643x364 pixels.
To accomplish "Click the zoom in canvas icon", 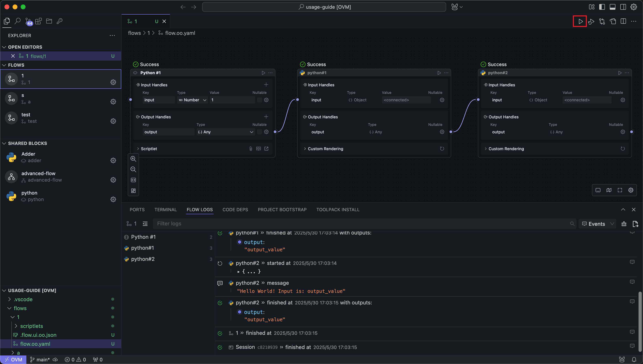I will [133, 159].
